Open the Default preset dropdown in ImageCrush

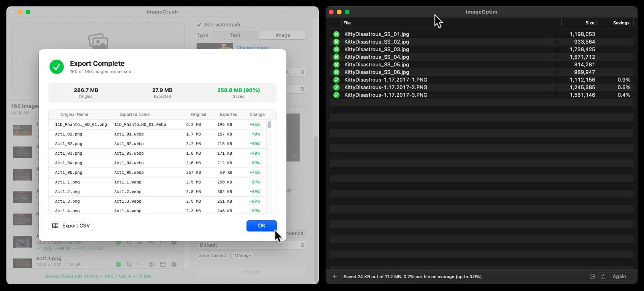point(251,245)
